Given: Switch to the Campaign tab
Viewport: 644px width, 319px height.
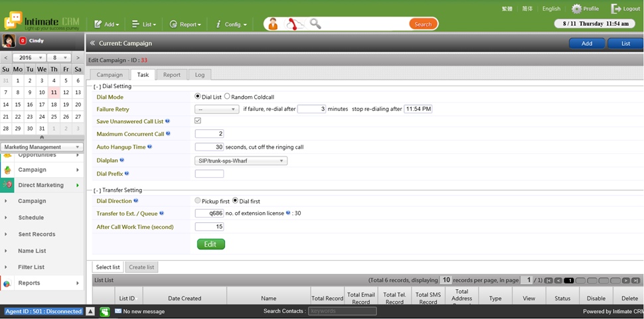Looking at the screenshot, I should (110, 75).
